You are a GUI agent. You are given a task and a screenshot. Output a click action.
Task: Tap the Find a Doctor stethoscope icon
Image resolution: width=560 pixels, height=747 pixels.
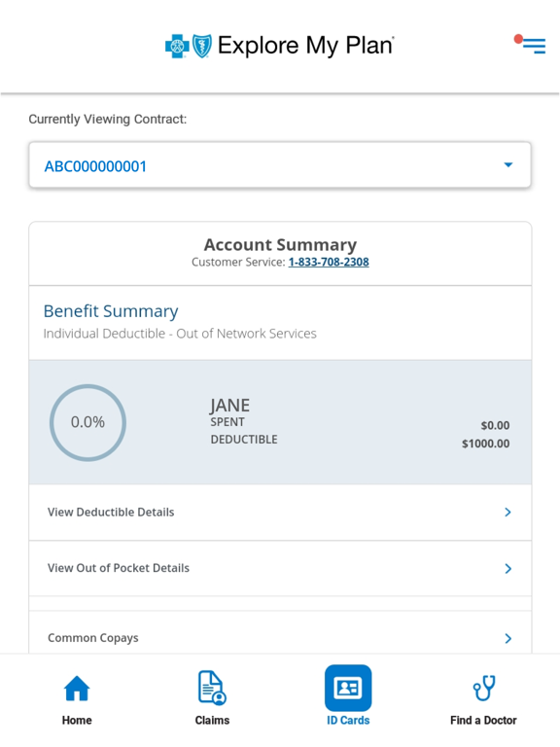484,688
